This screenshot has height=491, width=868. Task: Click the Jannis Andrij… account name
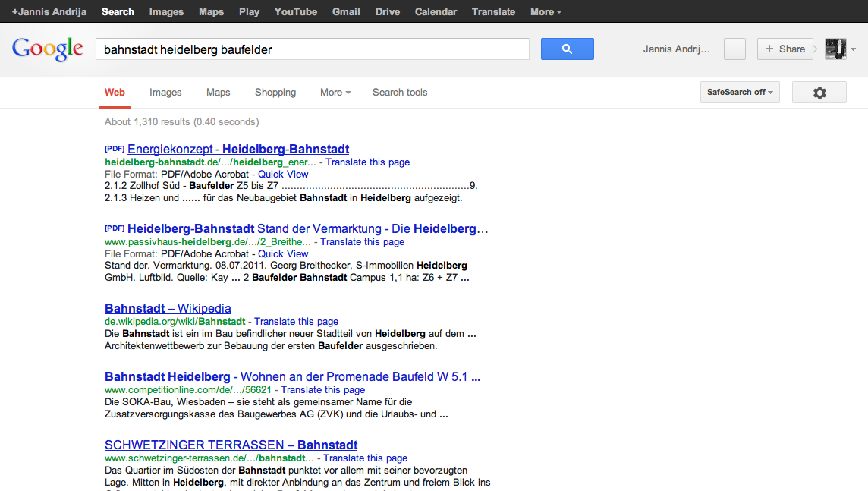pos(676,49)
